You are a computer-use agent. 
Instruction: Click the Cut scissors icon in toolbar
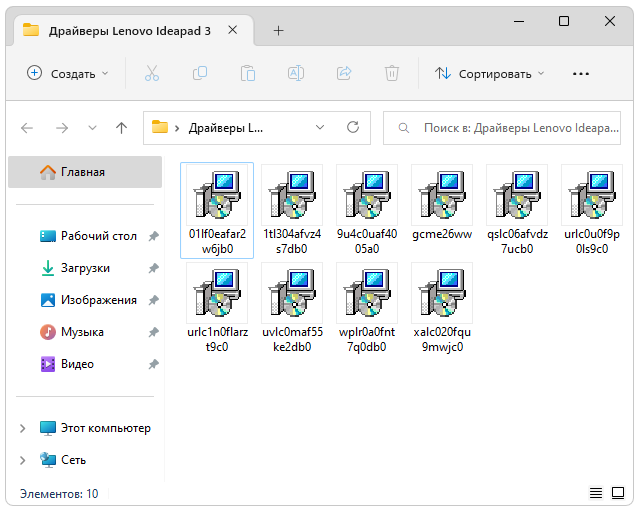pyautogui.click(x=152, y=73)
